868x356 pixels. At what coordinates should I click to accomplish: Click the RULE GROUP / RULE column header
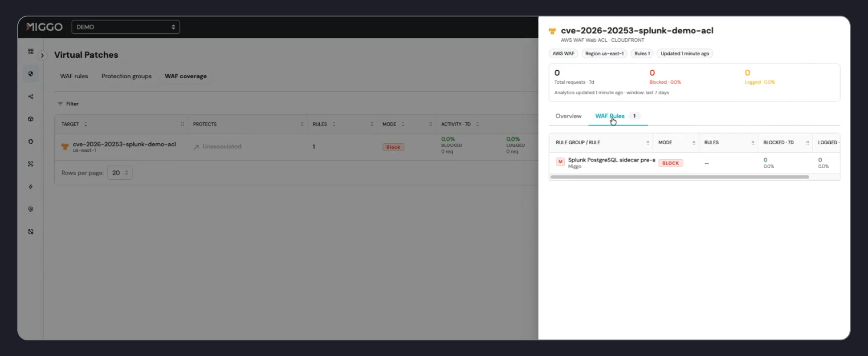[x=578, y=142]
